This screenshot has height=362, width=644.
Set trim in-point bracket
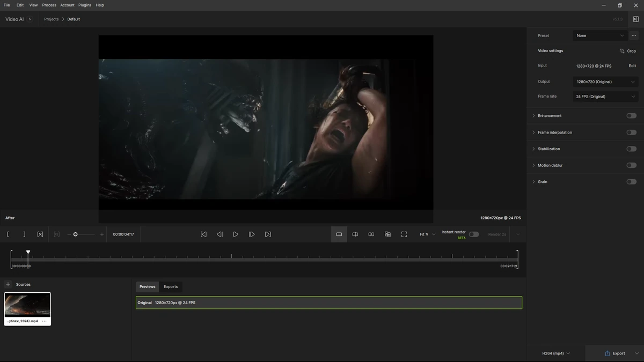click(x=8, y=234)
